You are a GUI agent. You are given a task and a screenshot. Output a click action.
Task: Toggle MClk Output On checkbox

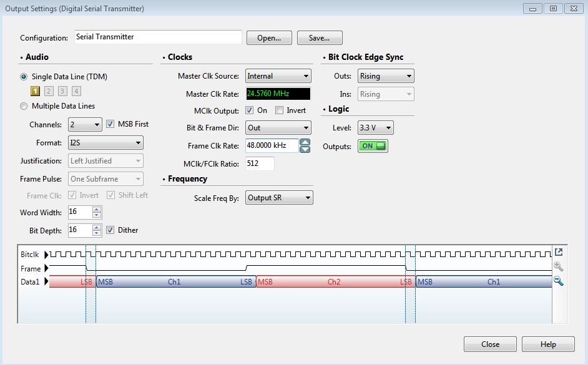point(249,110)
